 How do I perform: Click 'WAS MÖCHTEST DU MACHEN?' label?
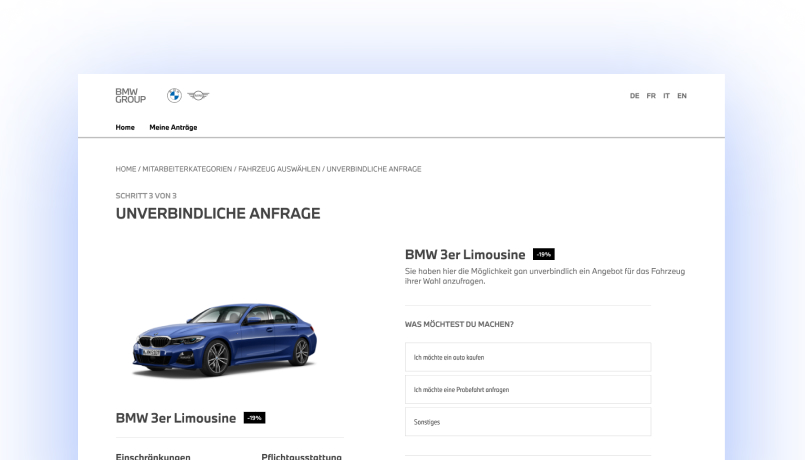(x=459, y=324)
